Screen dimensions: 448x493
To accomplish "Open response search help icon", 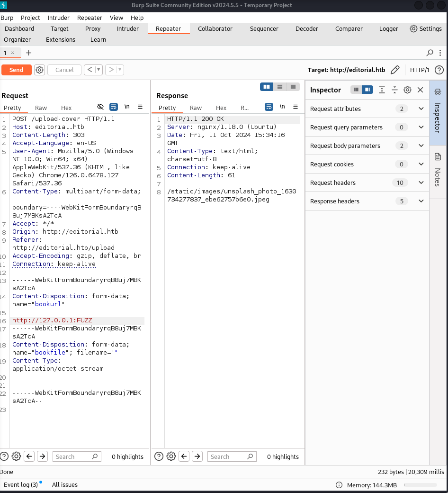I will click(159, 456).
